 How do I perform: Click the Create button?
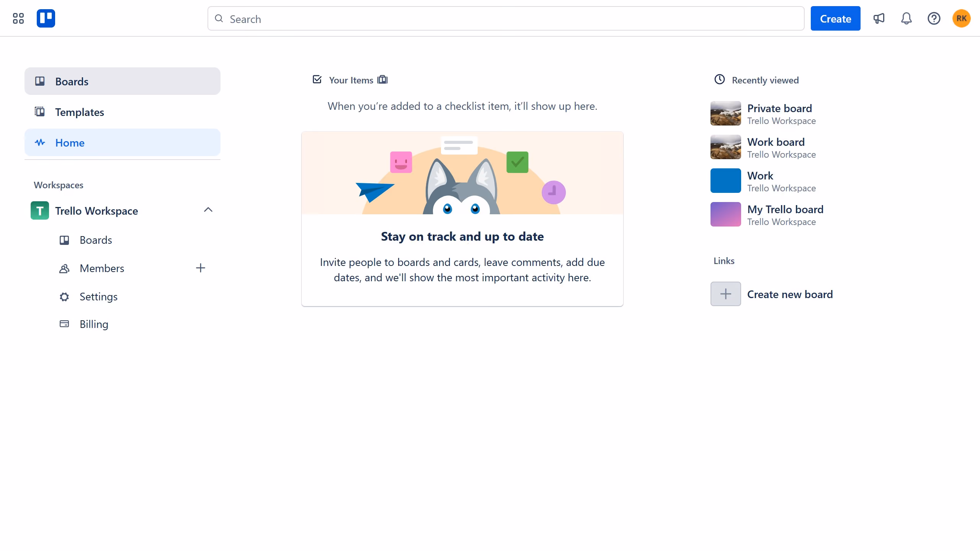coord(835,18)
